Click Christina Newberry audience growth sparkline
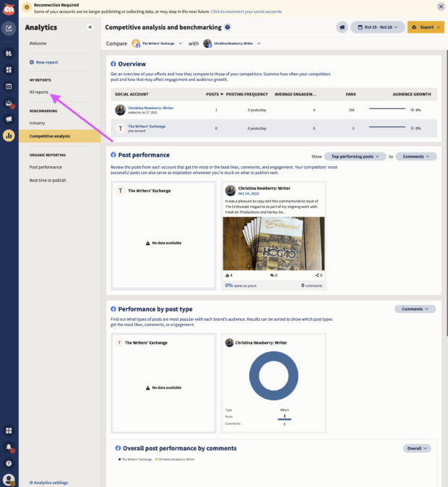The height and width of the screenshot is (487, 448). 387,108
